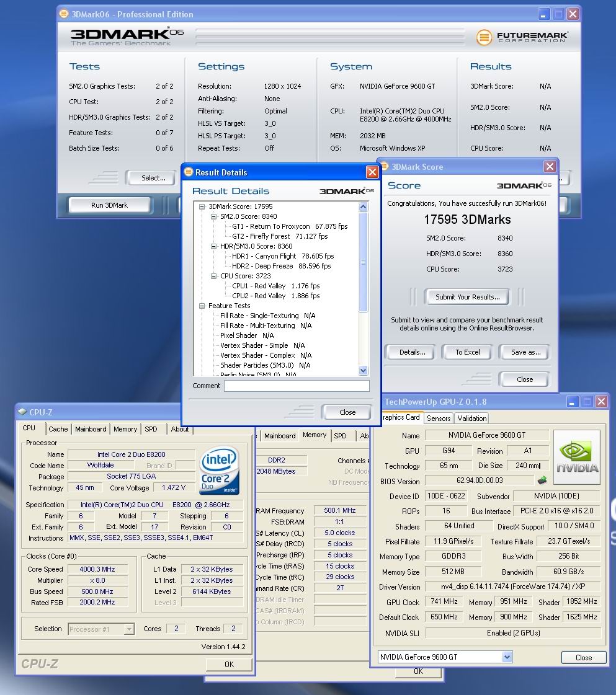Select HDR1 - Canyon Flight result row
The height and width of the screenshot is (695, 616).
[x=283, y=256]
